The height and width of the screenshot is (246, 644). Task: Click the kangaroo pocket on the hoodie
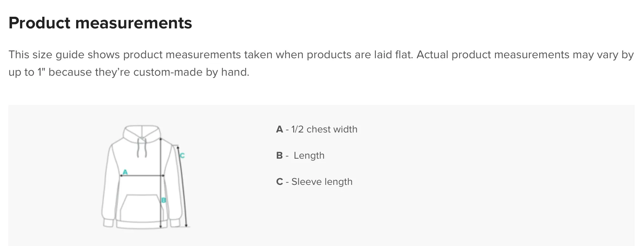(141, 207)
